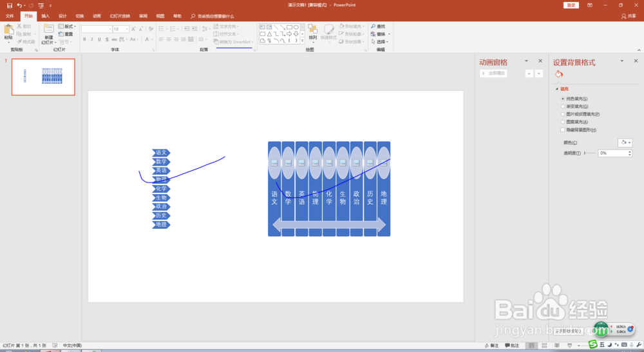This screenshot has height=352, width=644.
Task: Select the oval shape in shapes gallery
Action: point(296,27)
